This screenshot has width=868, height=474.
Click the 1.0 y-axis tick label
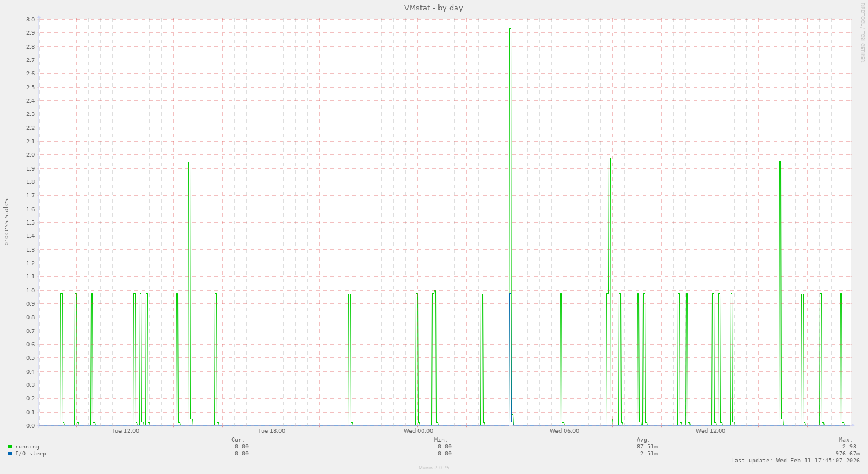point(30,290)
